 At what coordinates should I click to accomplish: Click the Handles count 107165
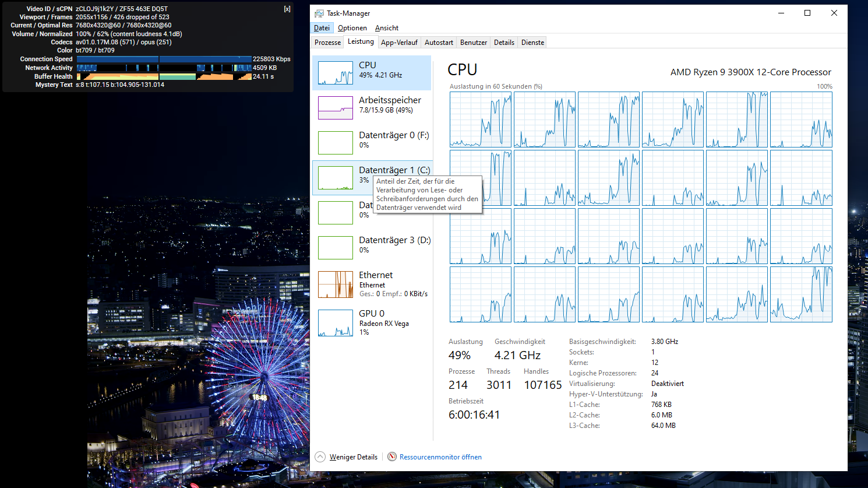(543, 385)
